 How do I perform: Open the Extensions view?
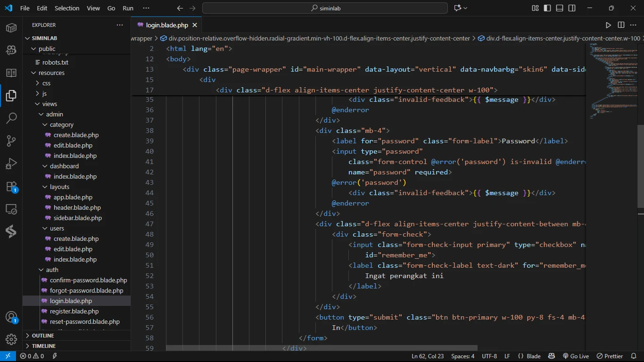pyautogui.click(x=11, y=187)
